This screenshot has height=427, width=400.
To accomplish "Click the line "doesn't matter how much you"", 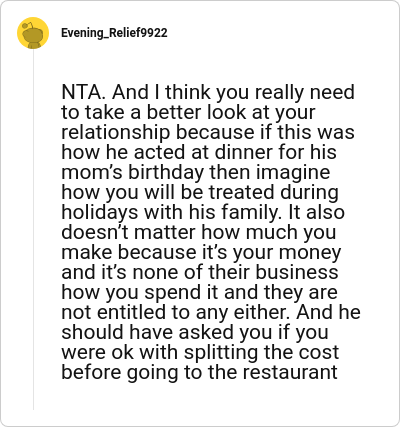I will tap(199, 232).
